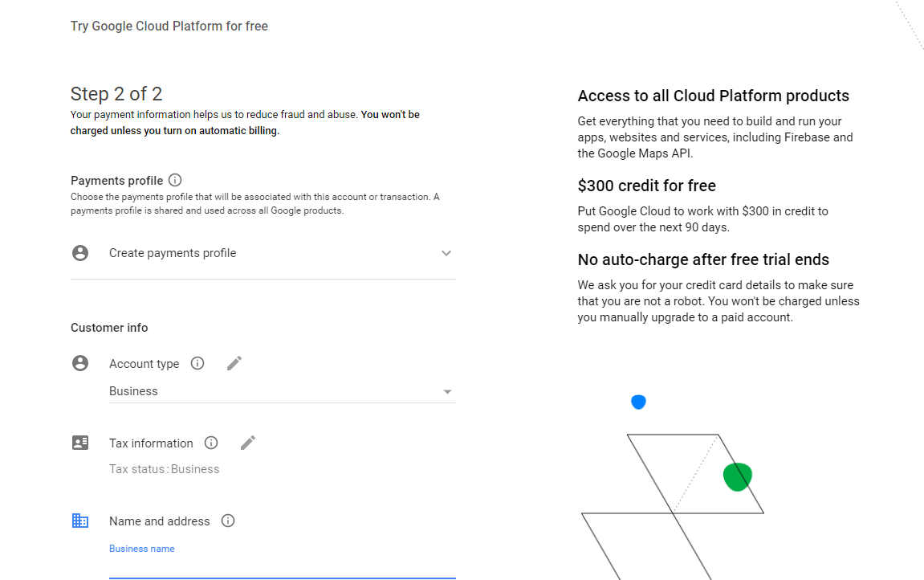Click the building icon beside Name and address
This screenshot has height=580, width=924.
[x=80, y=521]
